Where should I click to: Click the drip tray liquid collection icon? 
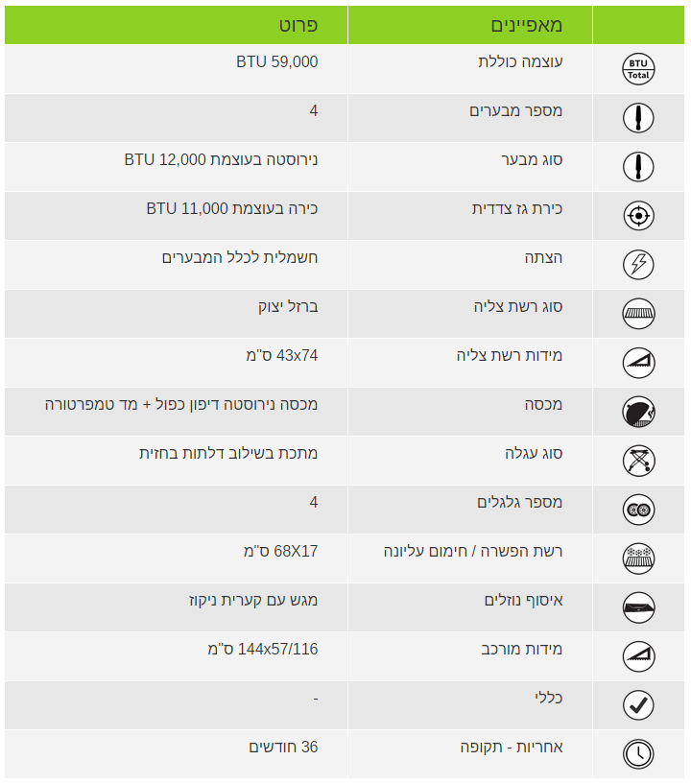[638, 607]
